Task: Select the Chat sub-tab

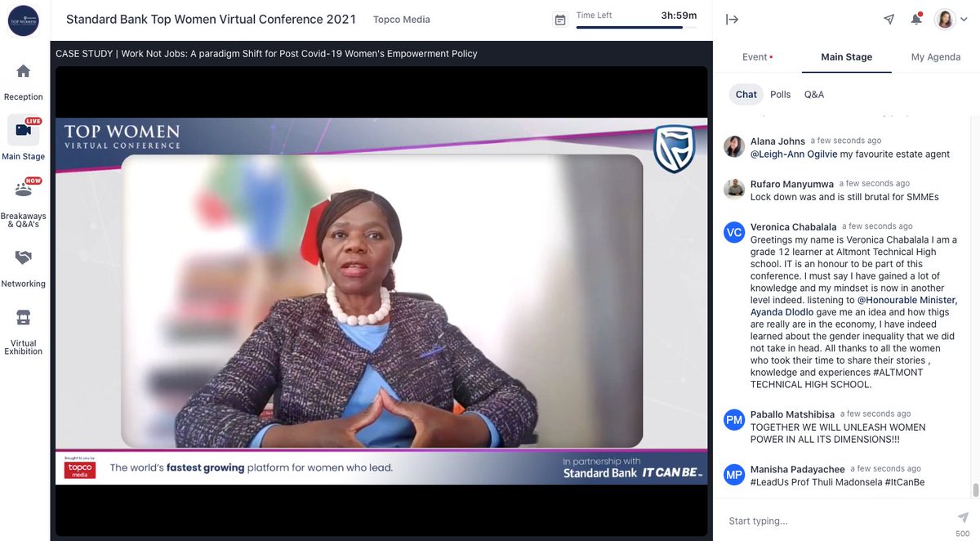Action: pyautogui.click(x=746, y=95)
